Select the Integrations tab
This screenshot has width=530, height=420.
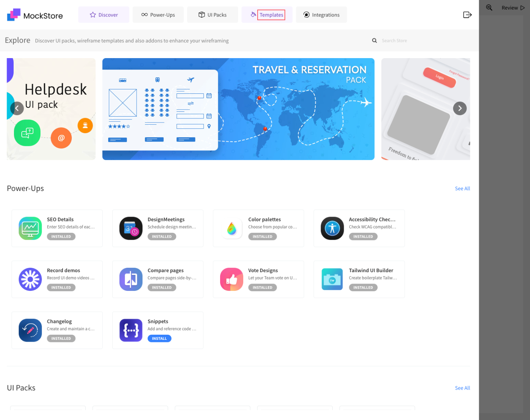click(x=321, y=15)
